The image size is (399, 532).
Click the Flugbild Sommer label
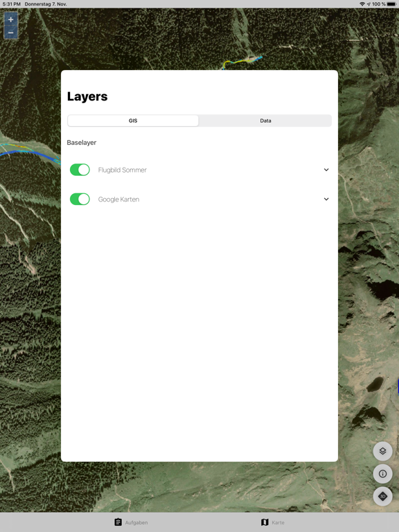122,170
